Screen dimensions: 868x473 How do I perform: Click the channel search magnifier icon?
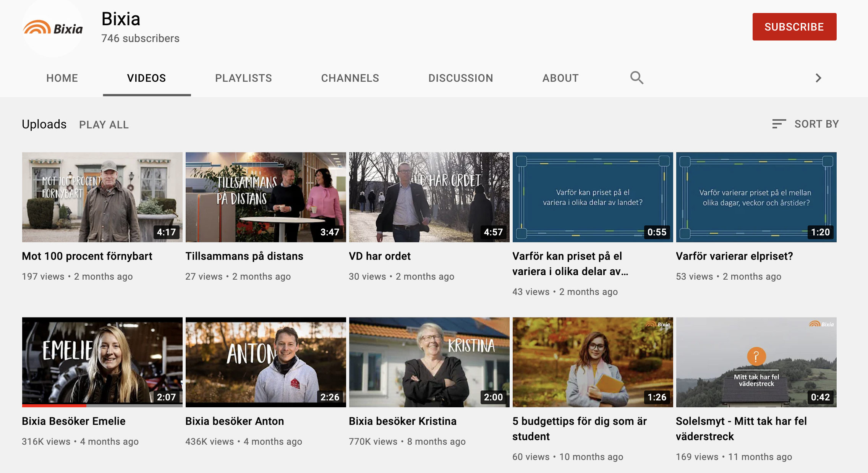tap(636, 78)
